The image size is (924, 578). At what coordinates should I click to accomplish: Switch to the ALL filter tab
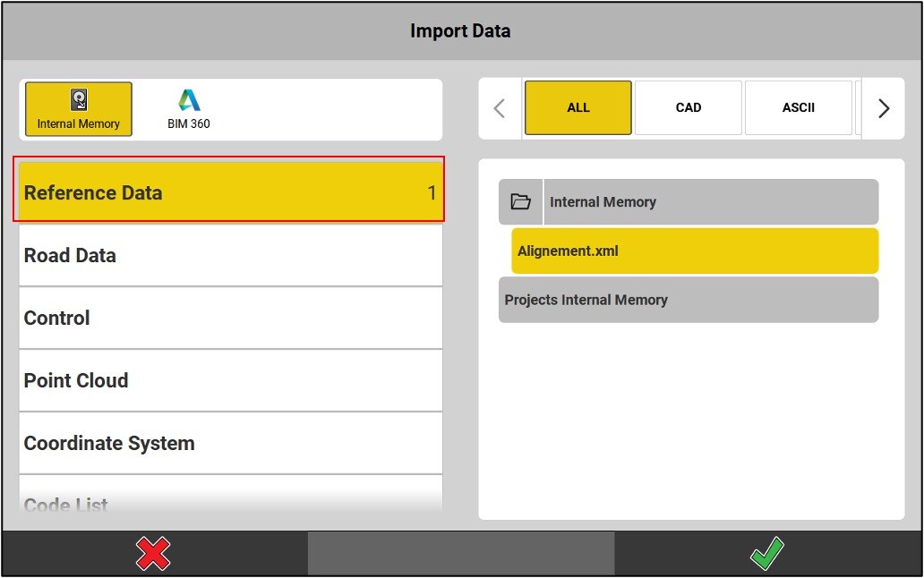(577, 107)
